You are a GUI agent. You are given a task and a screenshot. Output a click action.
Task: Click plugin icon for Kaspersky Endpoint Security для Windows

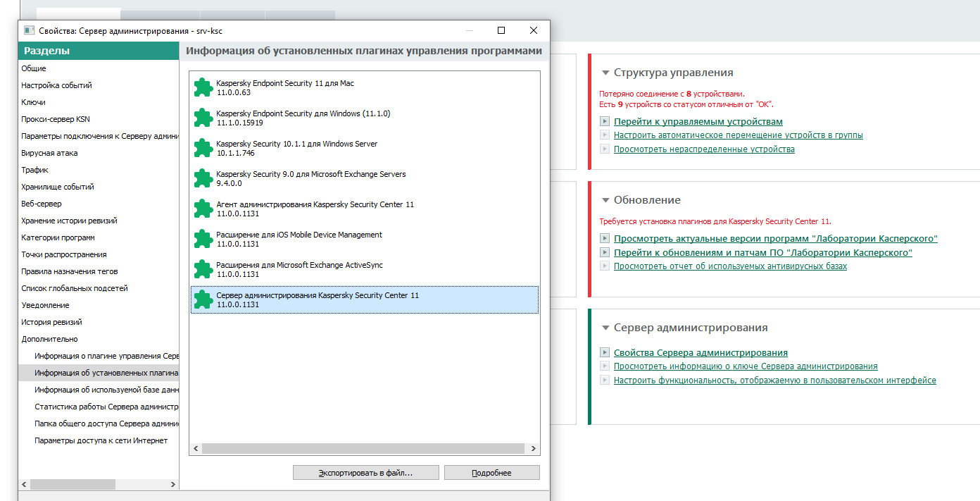[203, 118]
